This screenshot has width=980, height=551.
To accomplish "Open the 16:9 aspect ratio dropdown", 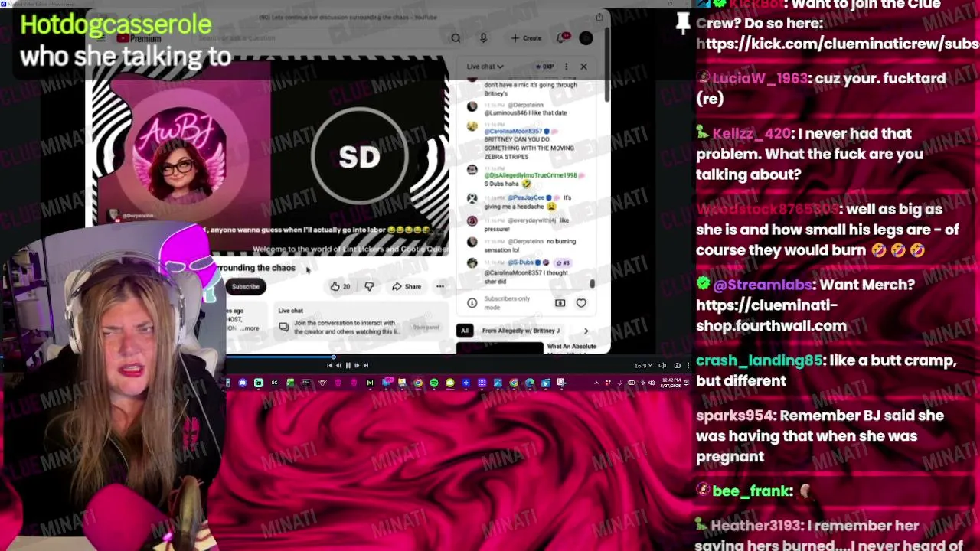I will pyautogui.click(x=643, y=366).
